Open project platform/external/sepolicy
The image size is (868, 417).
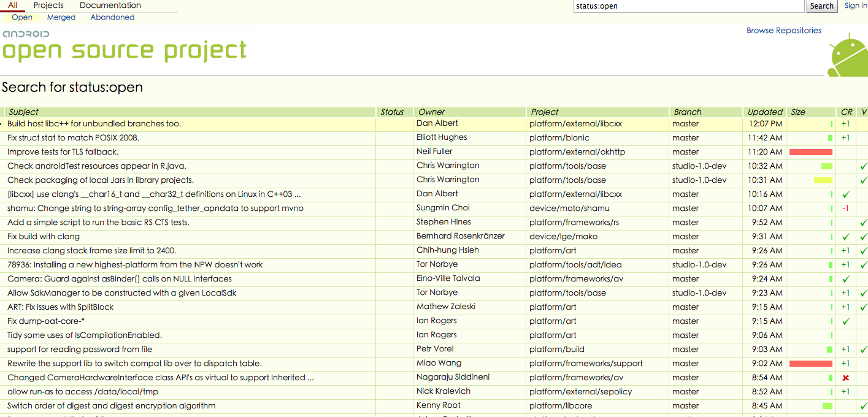pos(580,392)
